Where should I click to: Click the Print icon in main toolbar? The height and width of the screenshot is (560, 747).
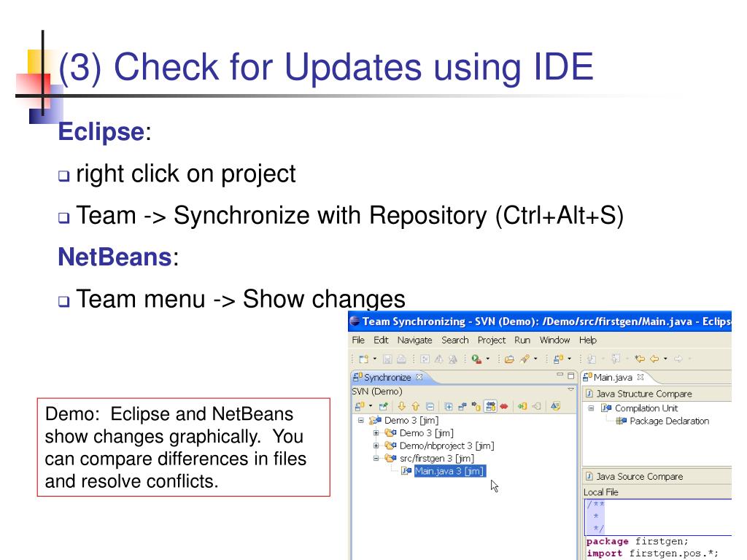tap(402, 359)
